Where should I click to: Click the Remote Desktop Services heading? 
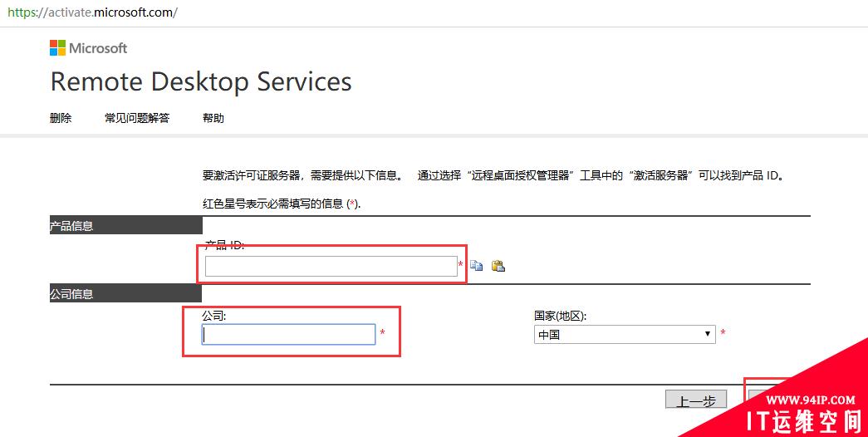click(201, 81)
